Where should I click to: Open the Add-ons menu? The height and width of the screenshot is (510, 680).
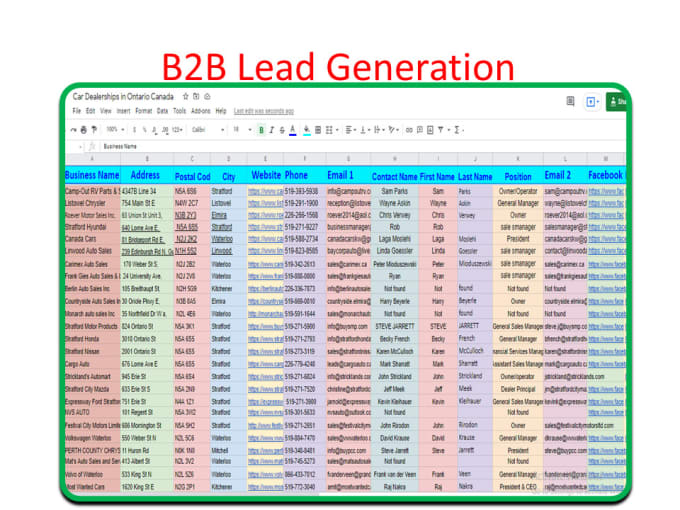coord(200,111)
